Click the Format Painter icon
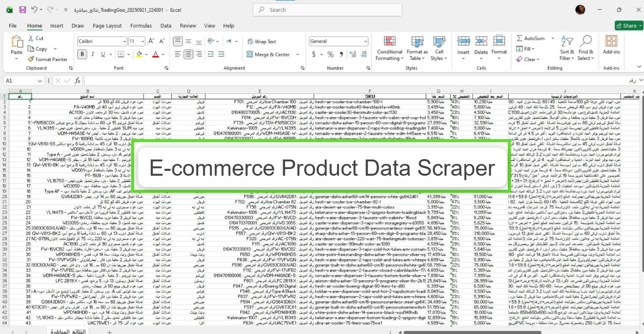This screenshot has width=644, height=334. [x=31, y=60]
